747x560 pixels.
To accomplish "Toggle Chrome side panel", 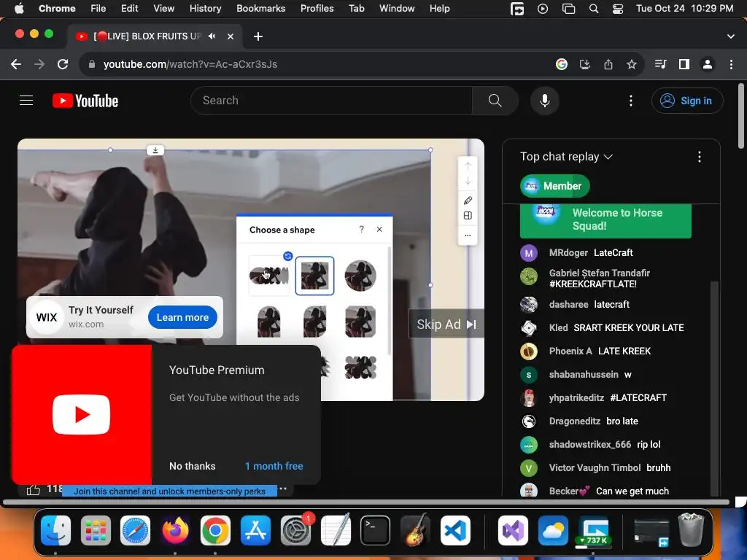I will click(x=684, y=64).
